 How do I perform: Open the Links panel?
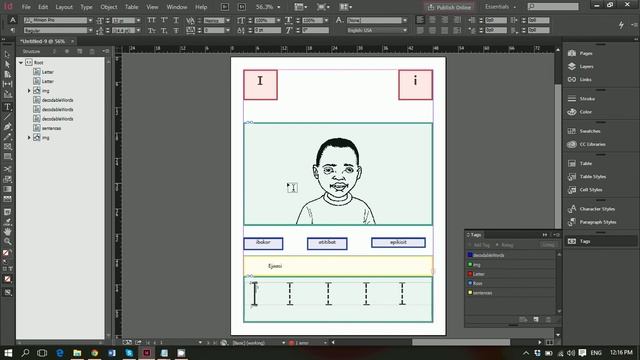pyautogui.click(x=581, y=79)
